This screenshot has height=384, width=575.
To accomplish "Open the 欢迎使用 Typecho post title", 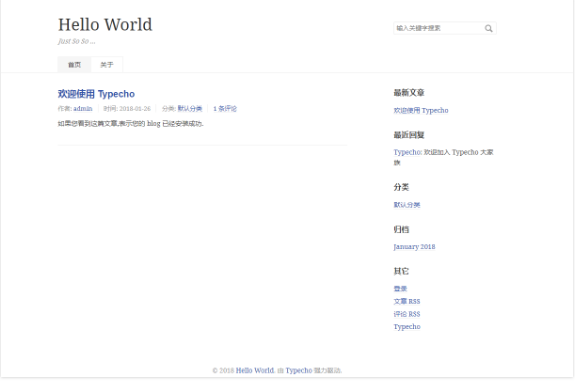I will point(96,94).
